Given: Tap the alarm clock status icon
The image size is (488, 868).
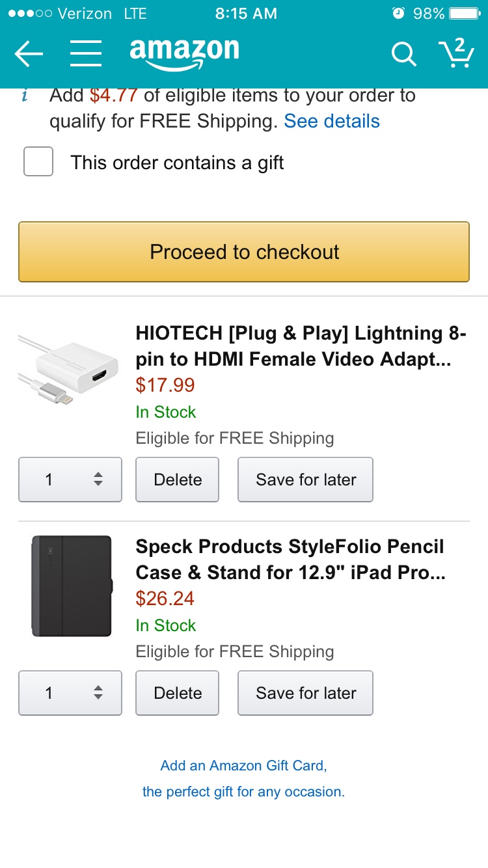Looking at the screenshot, I should click(398, 14).
